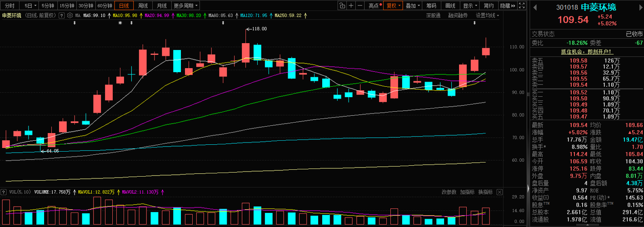This screenshot has height=227, width=644.
Task: Switch to 30分钟 period
Action: point(85,6)
